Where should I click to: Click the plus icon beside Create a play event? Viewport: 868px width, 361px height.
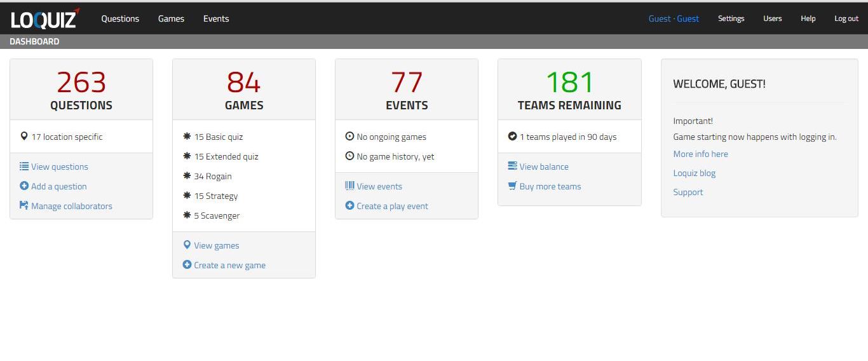[349, 206]
